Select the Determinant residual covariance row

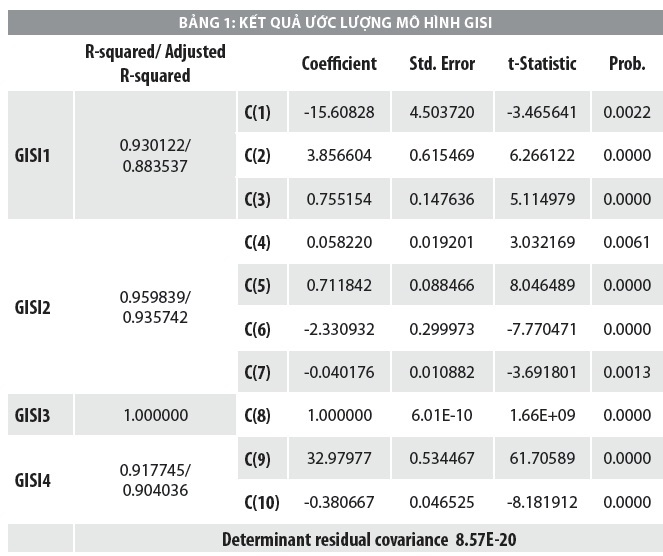(369, 539)
